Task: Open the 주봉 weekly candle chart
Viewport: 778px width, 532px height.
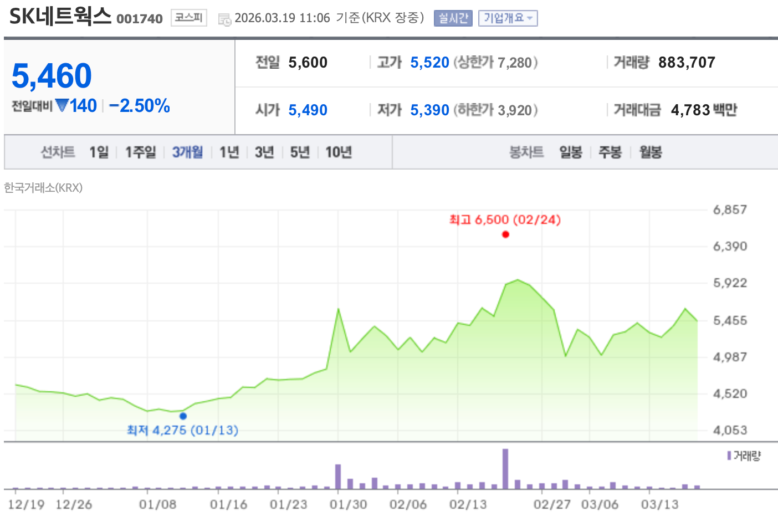Action: point(610,152)
